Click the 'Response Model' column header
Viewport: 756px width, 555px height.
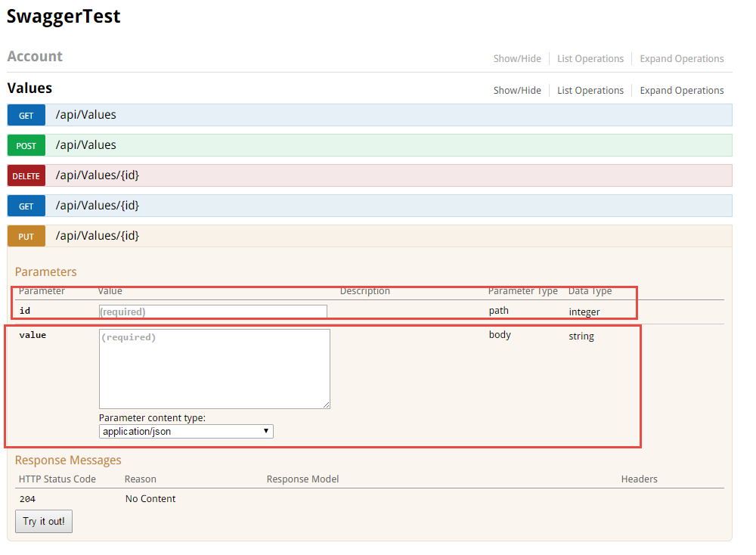pos(303,479)
